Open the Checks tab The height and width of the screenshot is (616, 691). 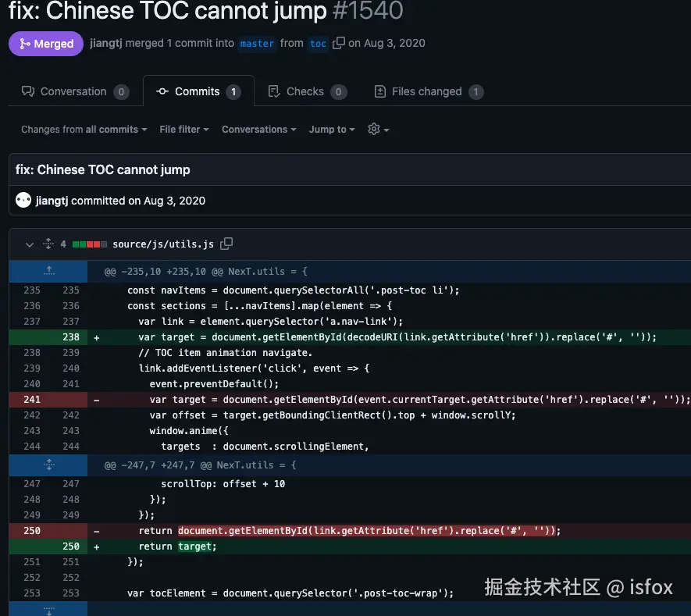click(307, 91)
